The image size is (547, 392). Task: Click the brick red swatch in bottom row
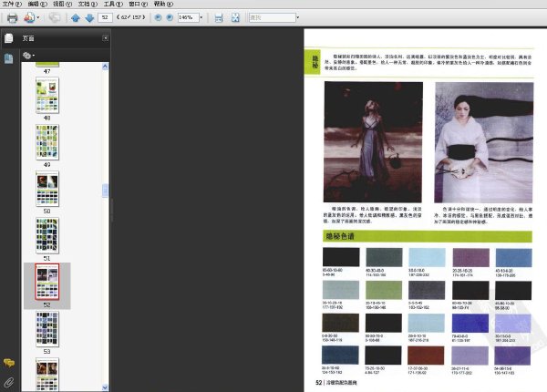426,356
